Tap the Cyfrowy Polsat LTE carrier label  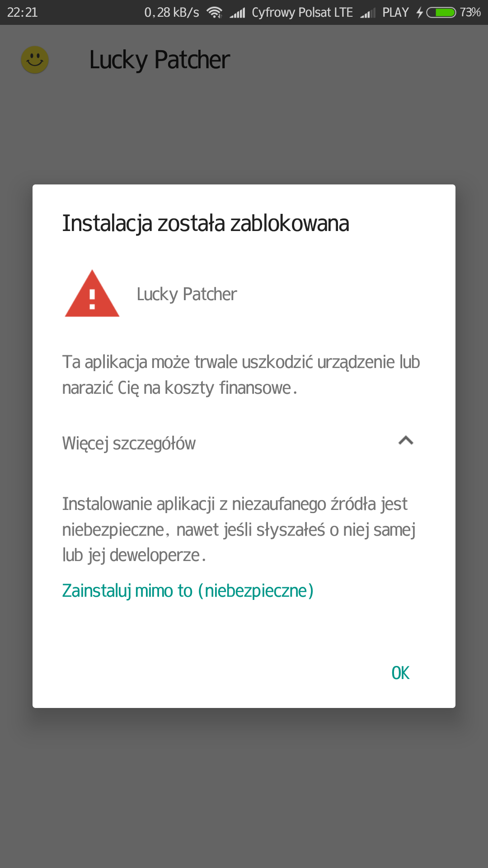[x=302, y=12]
